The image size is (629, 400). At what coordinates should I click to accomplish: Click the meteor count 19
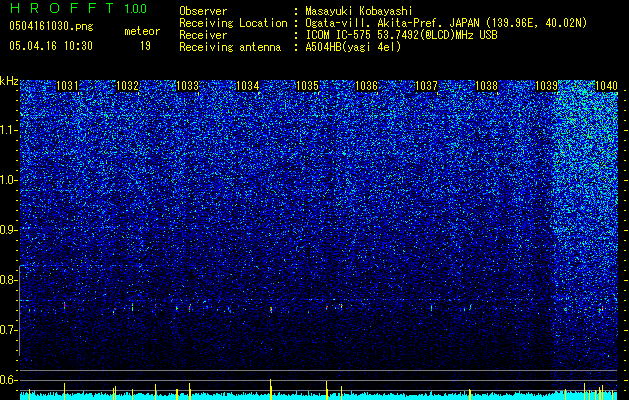[x=145, y=46]
